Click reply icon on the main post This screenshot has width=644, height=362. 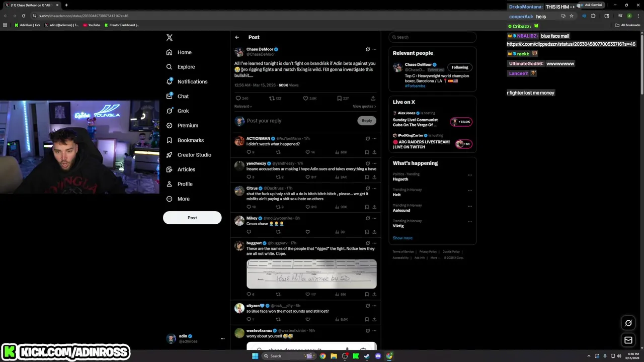click(238, 98)
